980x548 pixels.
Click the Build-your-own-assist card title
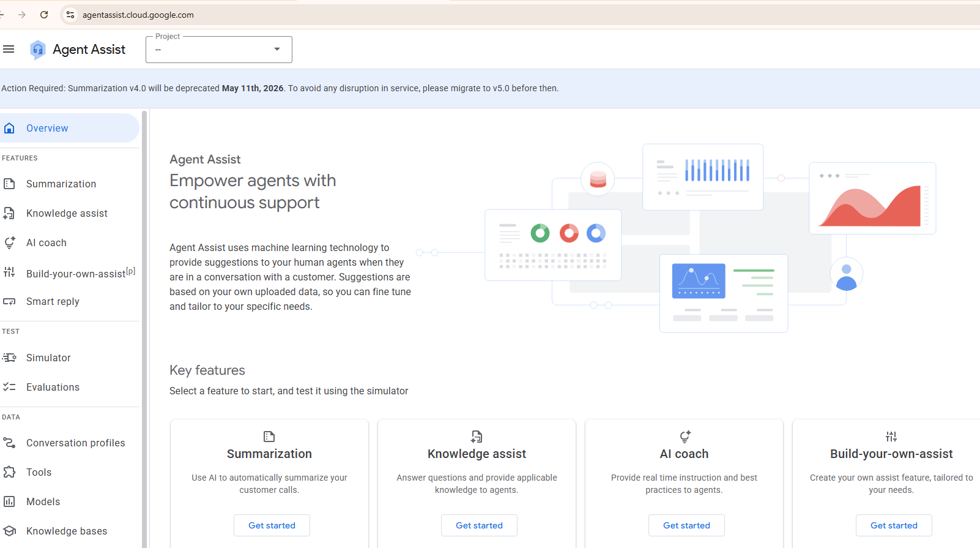pyautogui.click(x=891, y=454)
